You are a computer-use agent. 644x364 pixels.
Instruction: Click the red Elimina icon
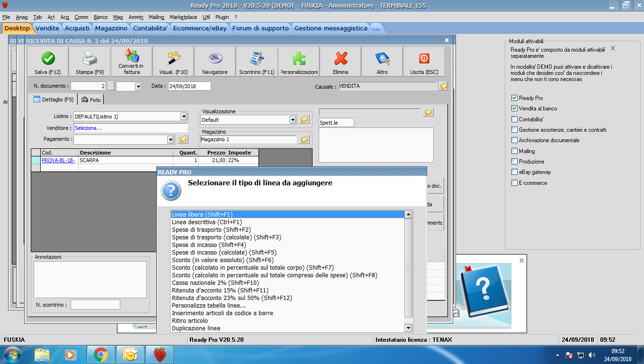pyautogui.click(x=340, y=62)
